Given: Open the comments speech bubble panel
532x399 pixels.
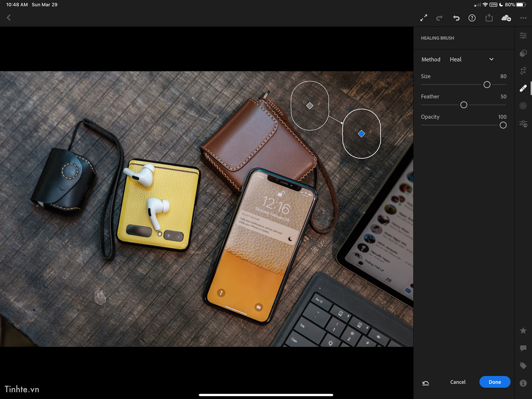Looking at the screenshot, I should [x=523, y=348].
